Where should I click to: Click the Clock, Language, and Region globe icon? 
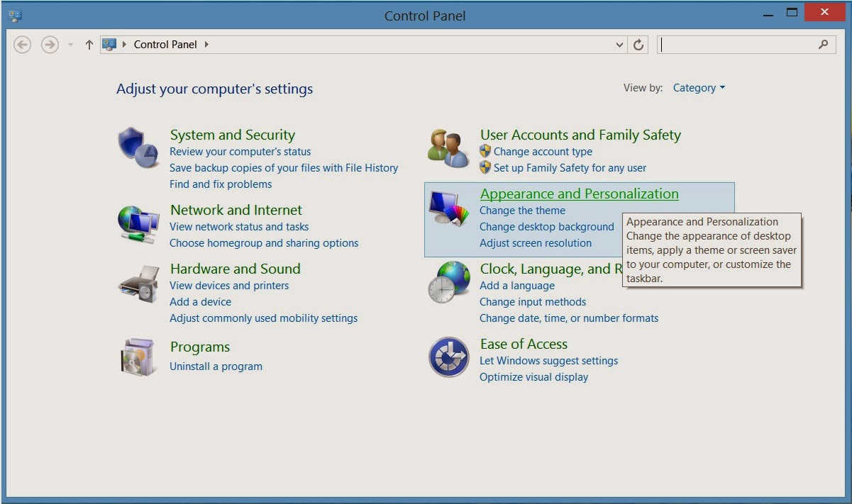point(447,279)
